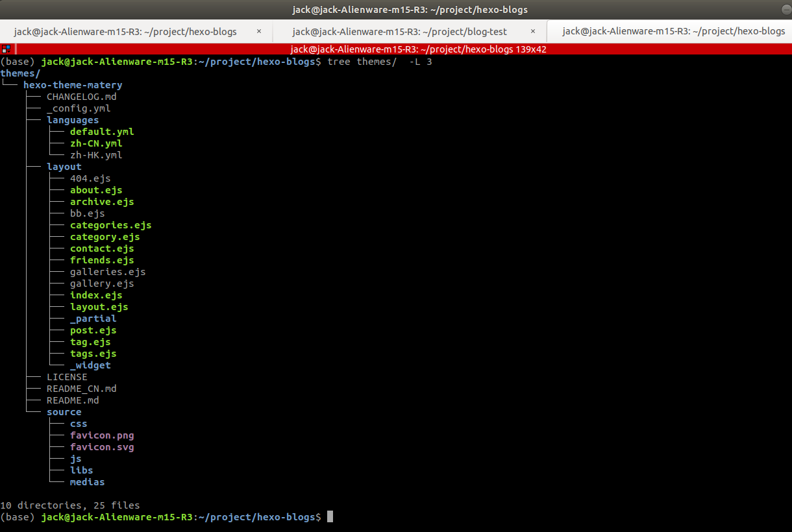Click the medias directory entry
This screenshot has height=532, width=792.
[x=88, y=482]
